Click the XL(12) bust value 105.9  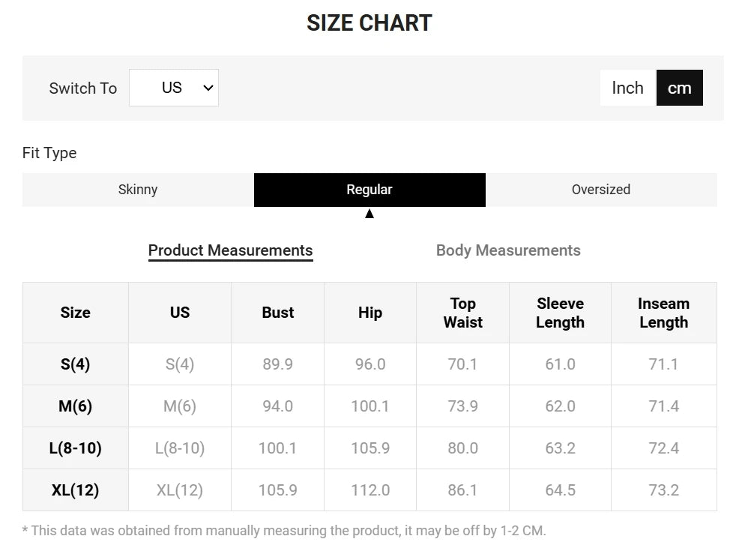click(277, 490)
